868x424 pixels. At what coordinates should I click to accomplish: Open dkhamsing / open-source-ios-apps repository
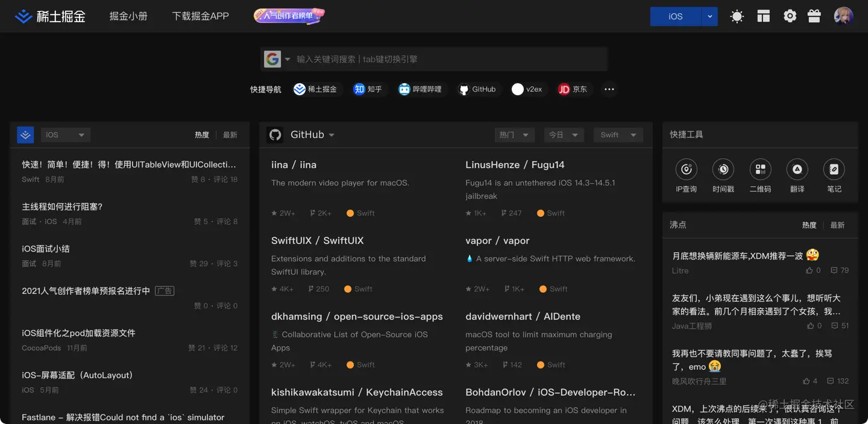[357, 317]
